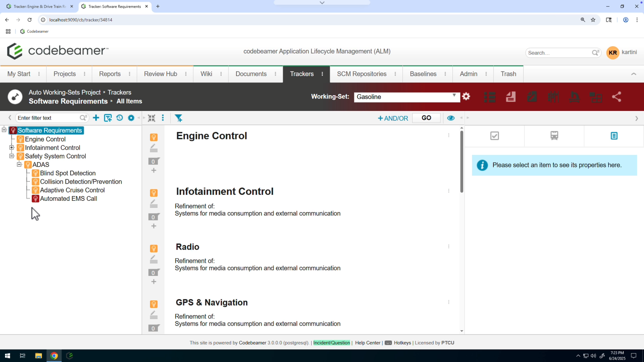Click the round tracker icon beside the breadcrumb

click(15, 97)
